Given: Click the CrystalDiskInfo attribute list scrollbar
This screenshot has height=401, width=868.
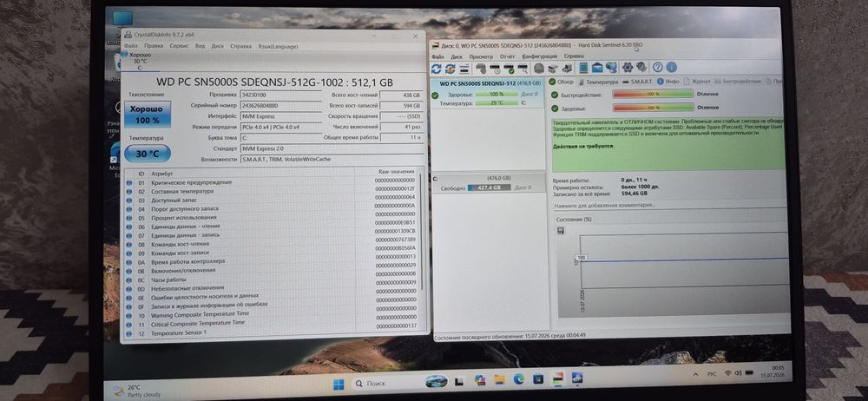Looking at the screenshot, I should [421, 232].
